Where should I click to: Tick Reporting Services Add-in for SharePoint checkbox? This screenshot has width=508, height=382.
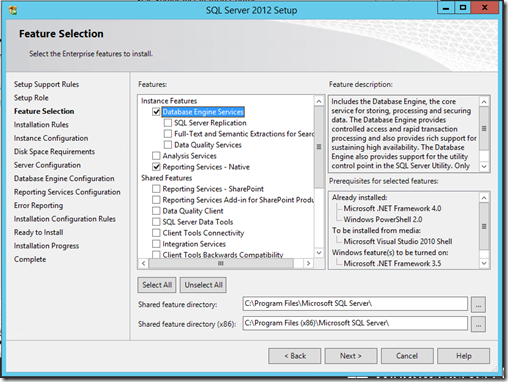tap(156, 200)
